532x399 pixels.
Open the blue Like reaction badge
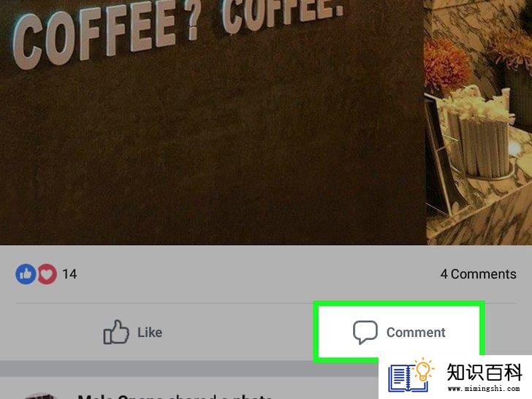pyautogui.click(x=26, y=274)
